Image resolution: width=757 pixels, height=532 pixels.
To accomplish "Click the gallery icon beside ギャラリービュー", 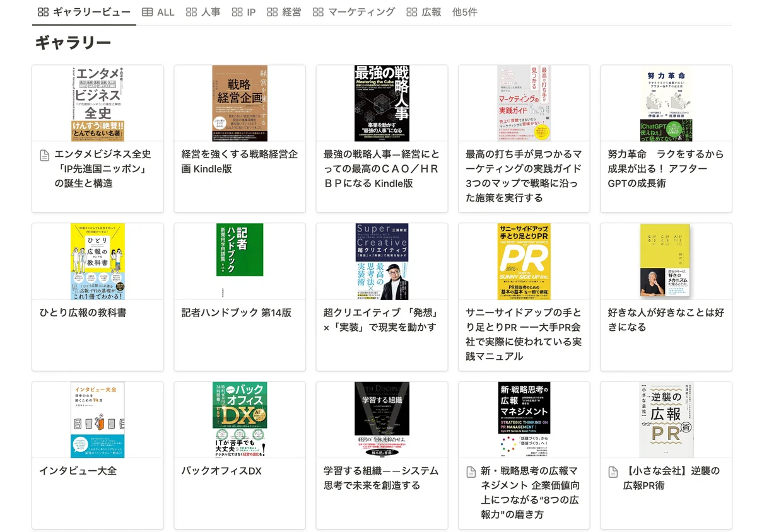I will (x=43, y=12).
